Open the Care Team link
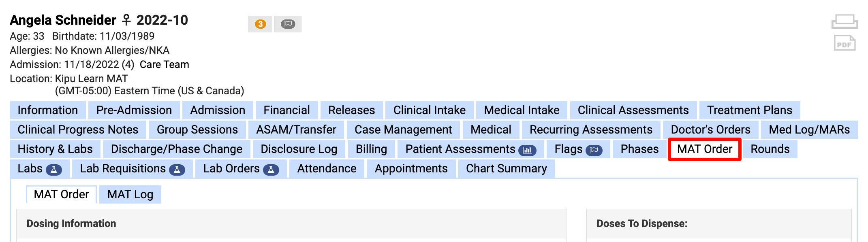This screenshot has width=868, height=242. coord(164,65)
